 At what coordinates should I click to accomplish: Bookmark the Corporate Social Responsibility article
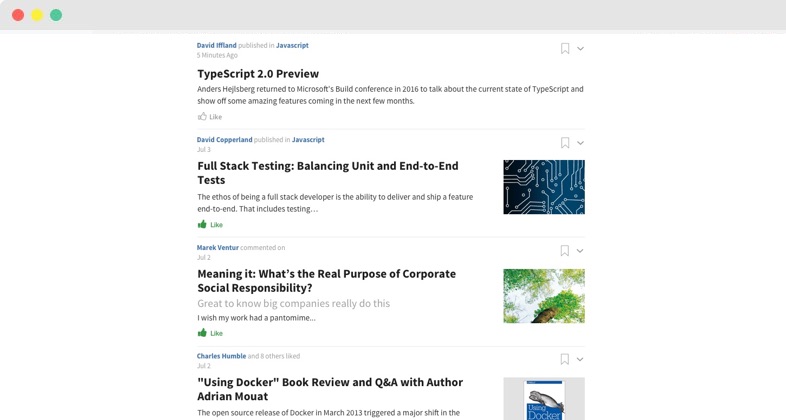[565, 251]
